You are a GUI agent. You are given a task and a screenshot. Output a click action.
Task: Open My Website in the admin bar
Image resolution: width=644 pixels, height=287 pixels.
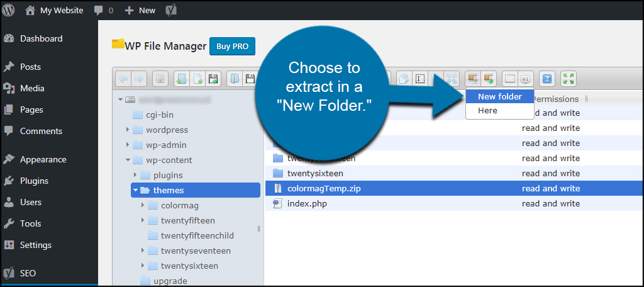pos(54,10)
